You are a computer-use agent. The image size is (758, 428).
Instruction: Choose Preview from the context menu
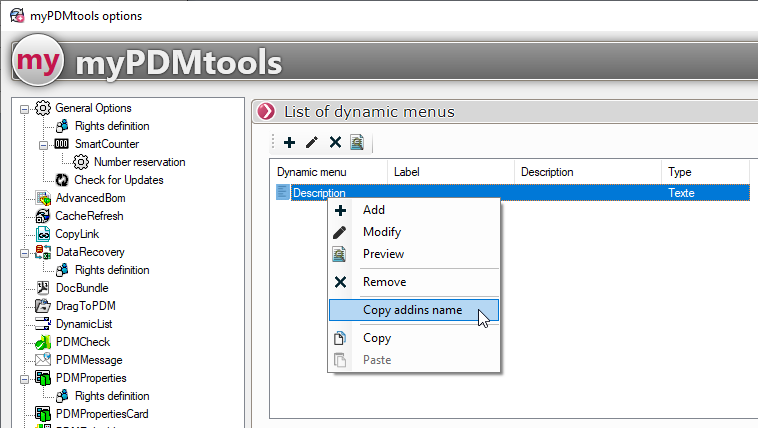click(383, 254)
